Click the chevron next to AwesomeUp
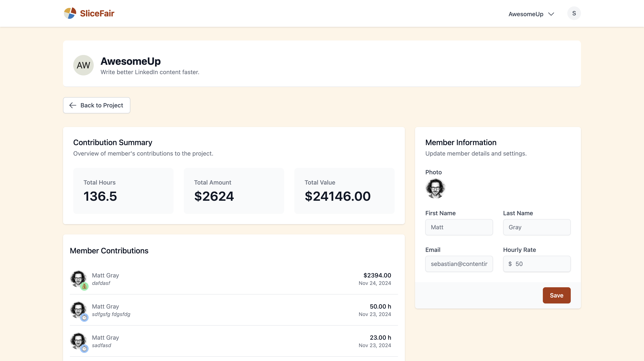This screenshot has width=644, height=361. coord(551,14)
